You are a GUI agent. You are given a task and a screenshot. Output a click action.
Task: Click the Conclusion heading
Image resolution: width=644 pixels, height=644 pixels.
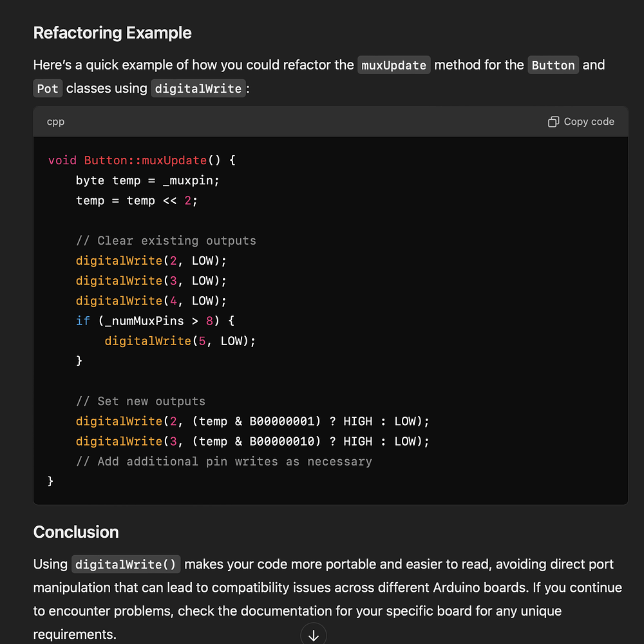coord(76,532)
